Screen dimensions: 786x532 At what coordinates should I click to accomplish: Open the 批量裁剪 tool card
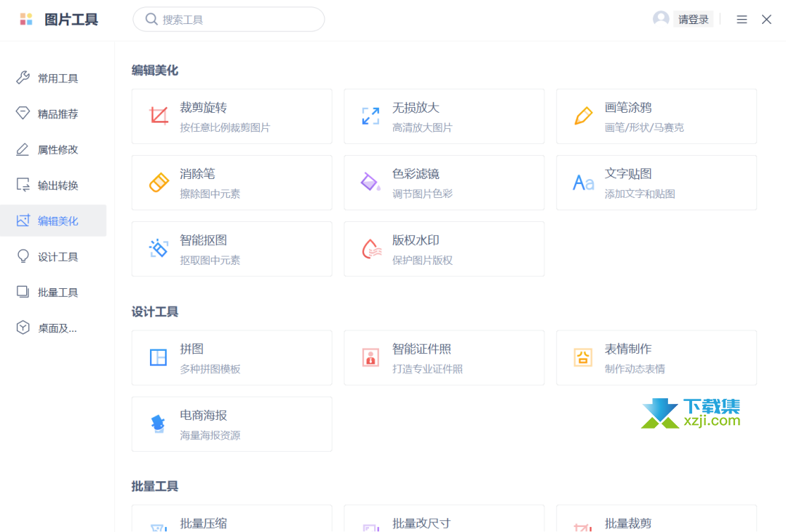pyautogui.click(x=656, y=518)
